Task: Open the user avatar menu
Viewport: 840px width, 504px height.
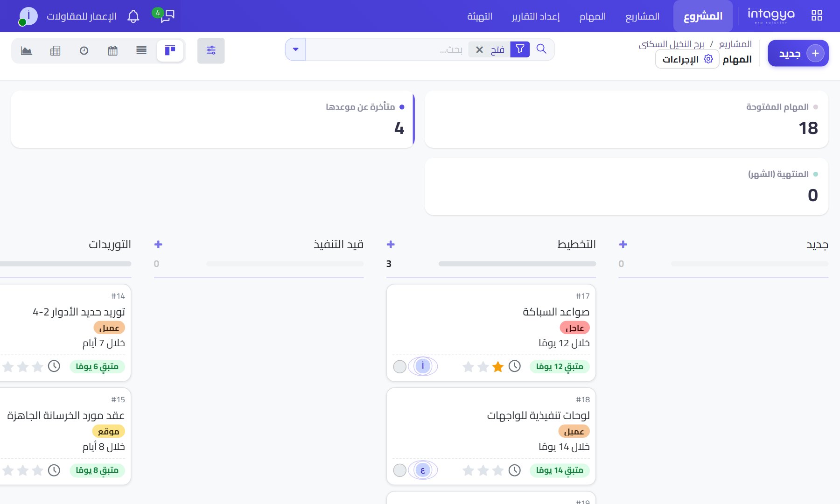Action: 28,16
